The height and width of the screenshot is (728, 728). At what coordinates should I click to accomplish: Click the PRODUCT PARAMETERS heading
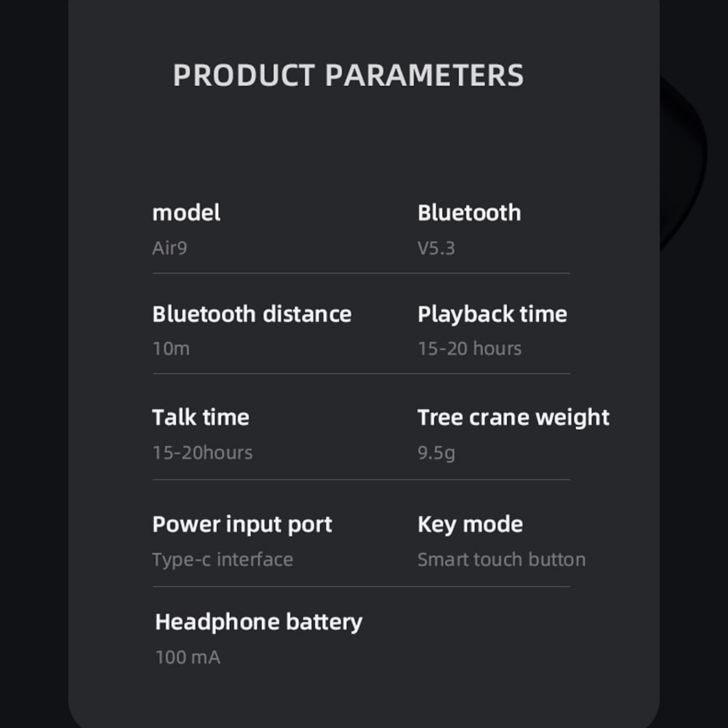pyautogui.click(x=348, y=75)
